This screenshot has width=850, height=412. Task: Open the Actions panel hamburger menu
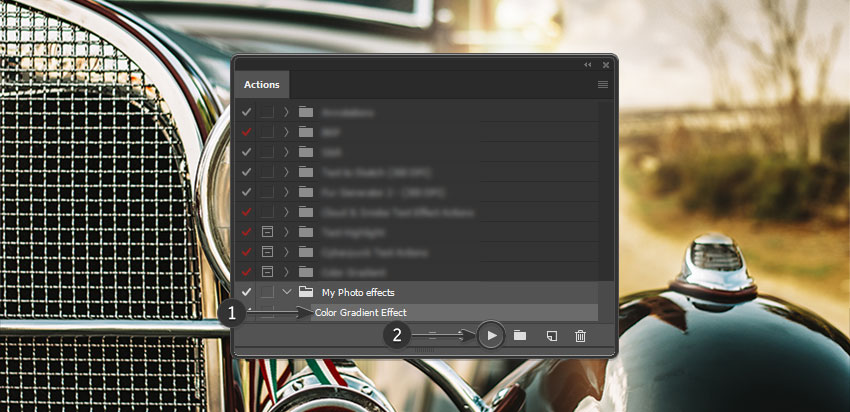[x=603, y=85]
